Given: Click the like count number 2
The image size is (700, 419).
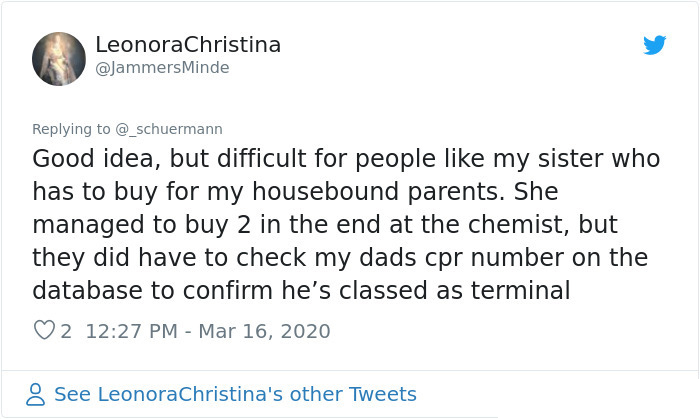Looking at the screenshot, I should (x=66, y=330).
